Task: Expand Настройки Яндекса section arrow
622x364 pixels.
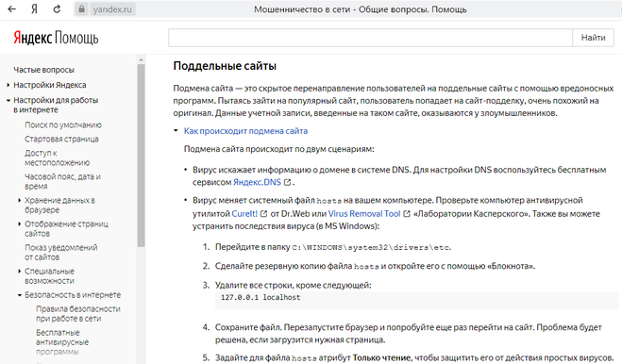Action: (8, 85)
